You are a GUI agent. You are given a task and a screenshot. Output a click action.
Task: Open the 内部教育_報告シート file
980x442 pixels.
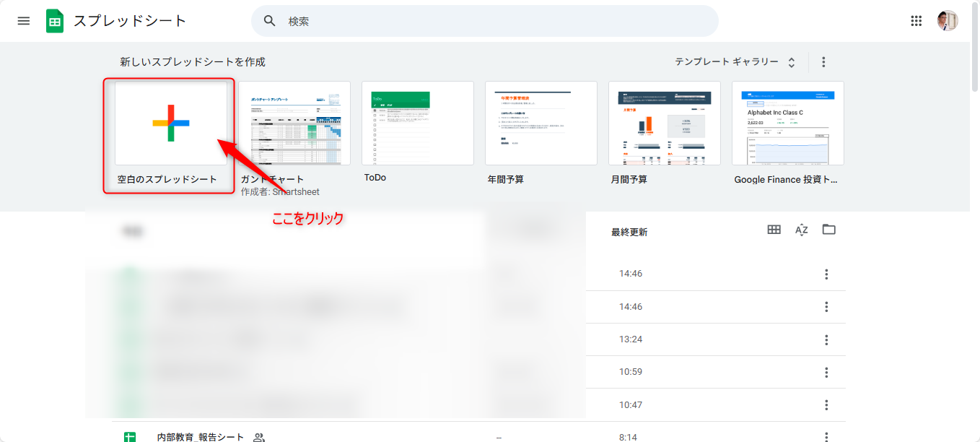[x=201, y=437]
